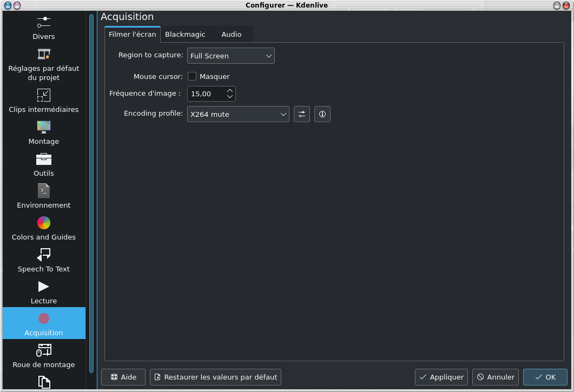Select the Acquisition category
574x392 pixels.
(44, 323)
